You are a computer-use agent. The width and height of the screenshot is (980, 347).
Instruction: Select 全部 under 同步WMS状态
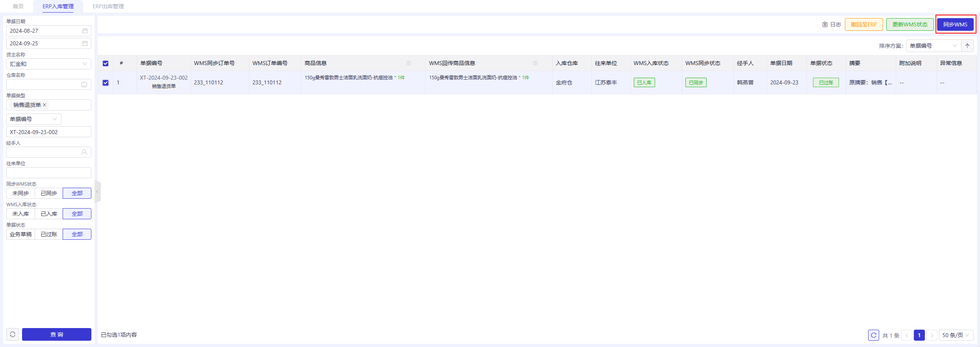pyautogui.click(x=77, y=193)
